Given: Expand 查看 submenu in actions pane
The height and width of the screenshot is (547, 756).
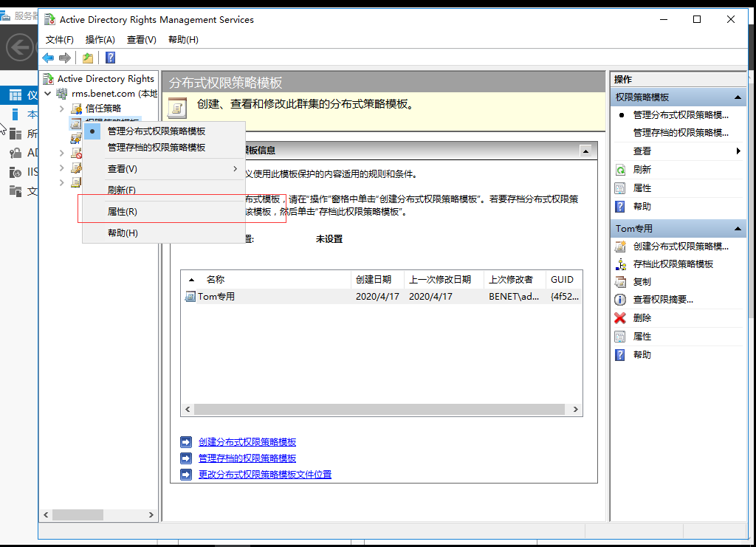Looking at the screenshot, I should [x=738, y=151].
